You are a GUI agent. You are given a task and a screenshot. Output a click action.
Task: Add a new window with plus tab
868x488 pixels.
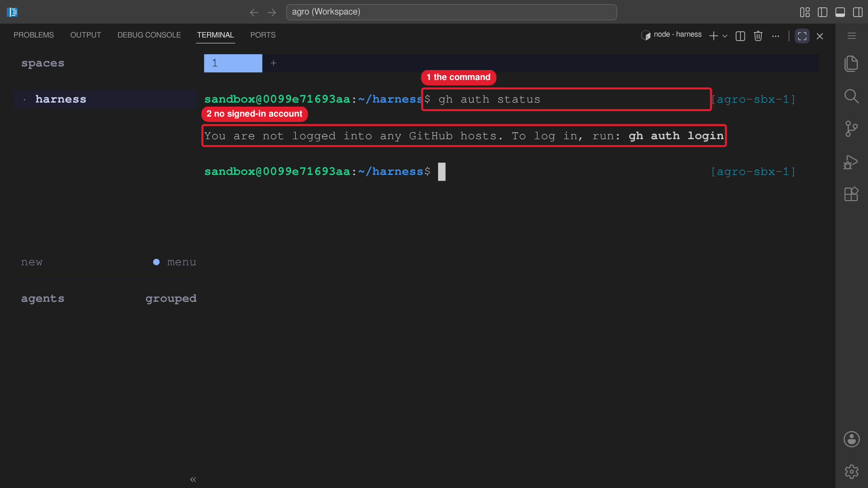(x=274, y=63)
